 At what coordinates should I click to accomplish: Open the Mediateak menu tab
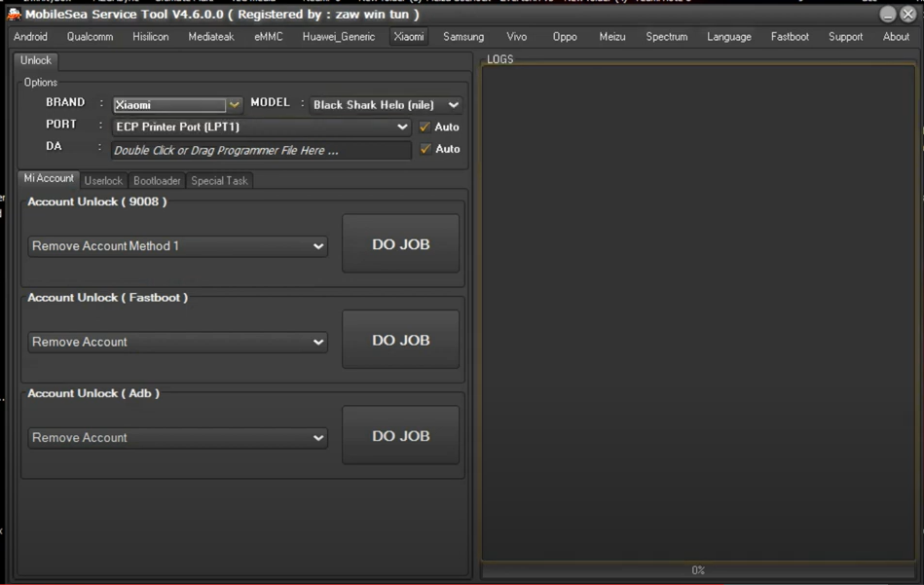point(211,37)
